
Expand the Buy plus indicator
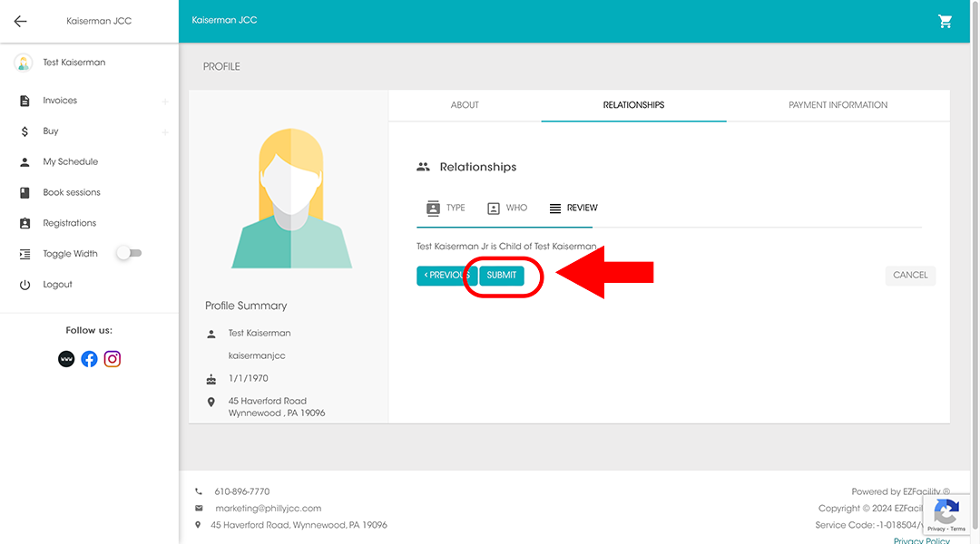point(165,132)
